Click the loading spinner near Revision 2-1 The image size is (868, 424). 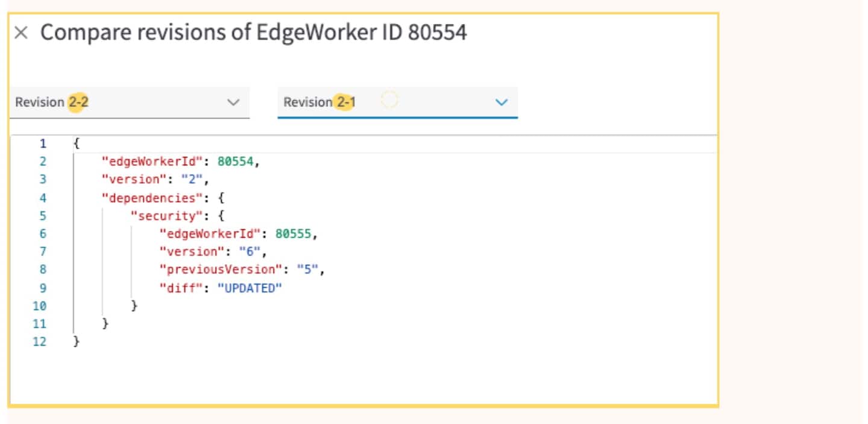pos(390,100)
